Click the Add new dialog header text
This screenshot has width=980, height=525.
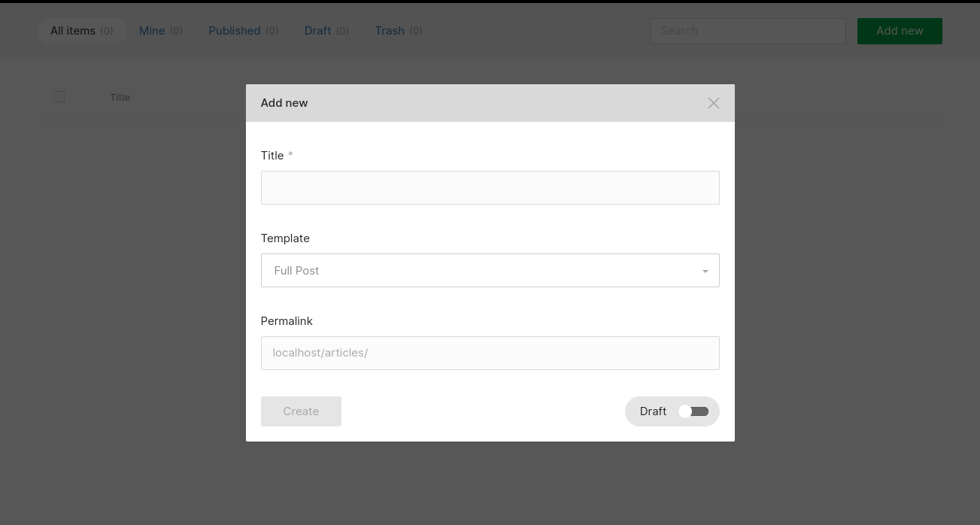(x=284, y=103)
